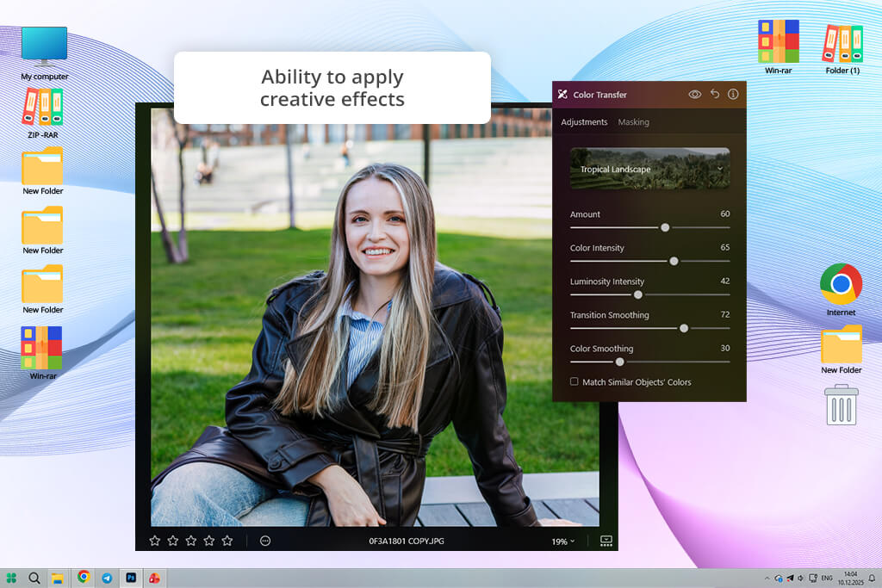Viewport: 882px width, 588px height.
Task: Open Win-rar icon under the left folders
Action: (x=43, y=353)
